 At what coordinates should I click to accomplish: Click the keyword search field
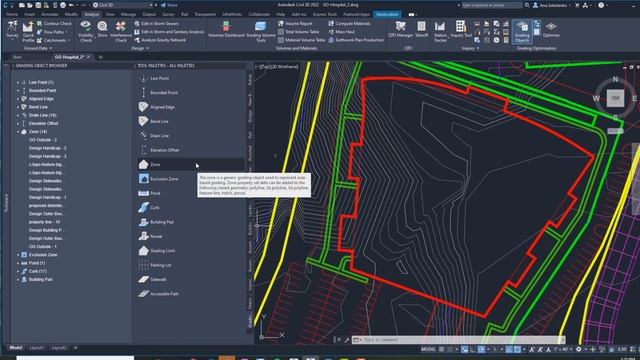coord(492,5)
